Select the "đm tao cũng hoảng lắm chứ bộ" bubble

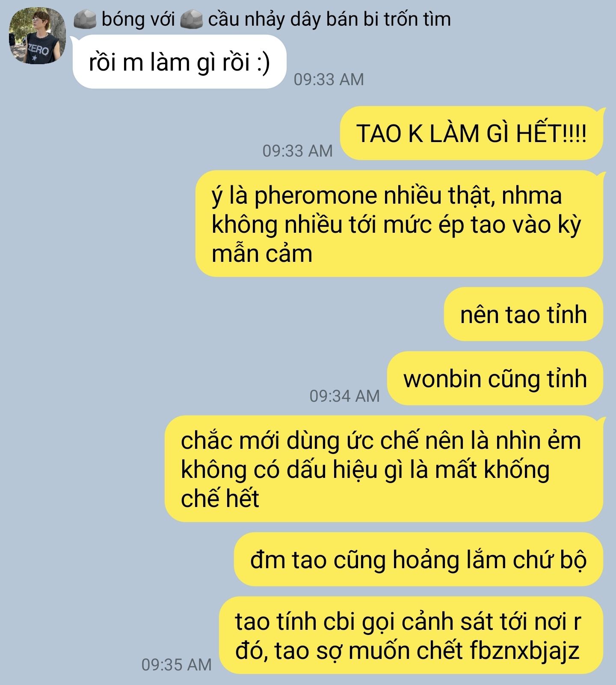click(418, 559)
